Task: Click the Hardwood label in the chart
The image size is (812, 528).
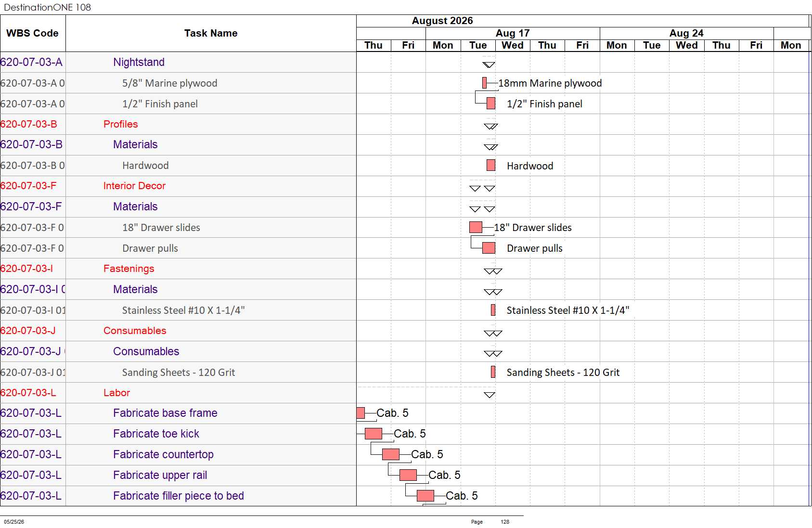Action: pyautogui.click(x=530, y=166)
